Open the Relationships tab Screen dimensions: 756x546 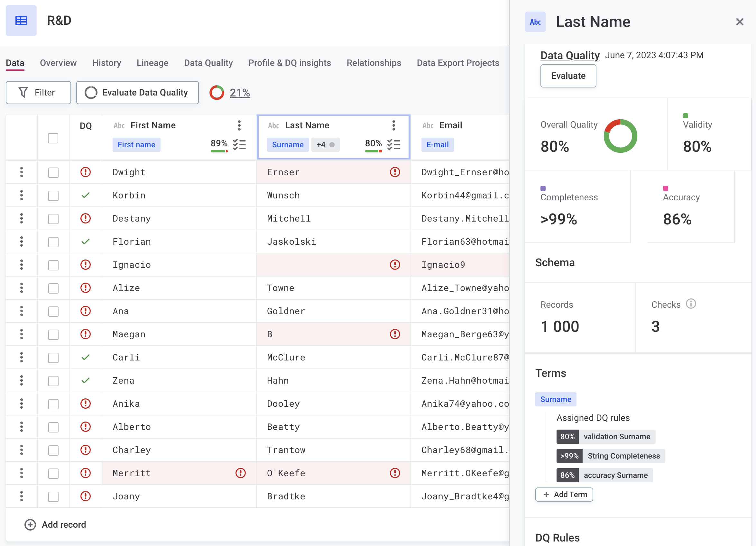pyautogui.click(x=374, y=63)
